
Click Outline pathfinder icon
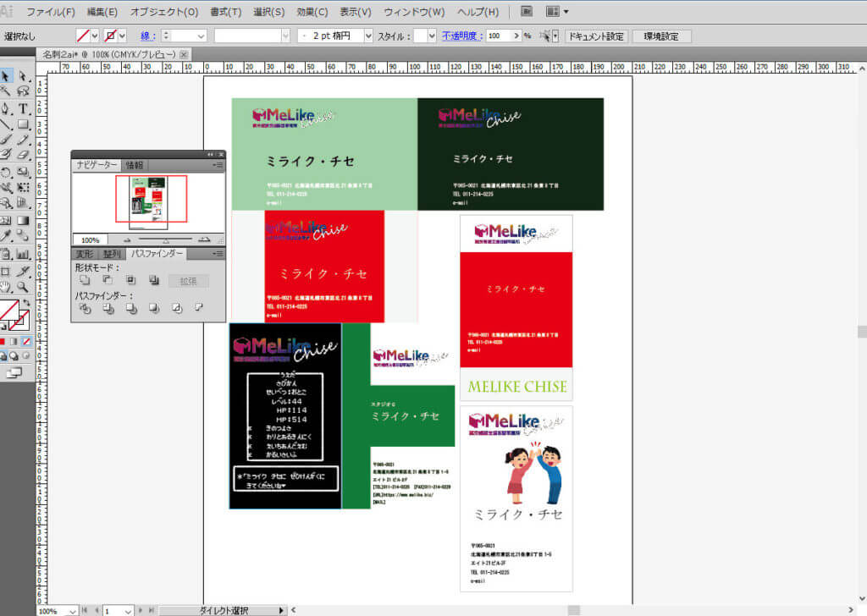pos(176,308)
